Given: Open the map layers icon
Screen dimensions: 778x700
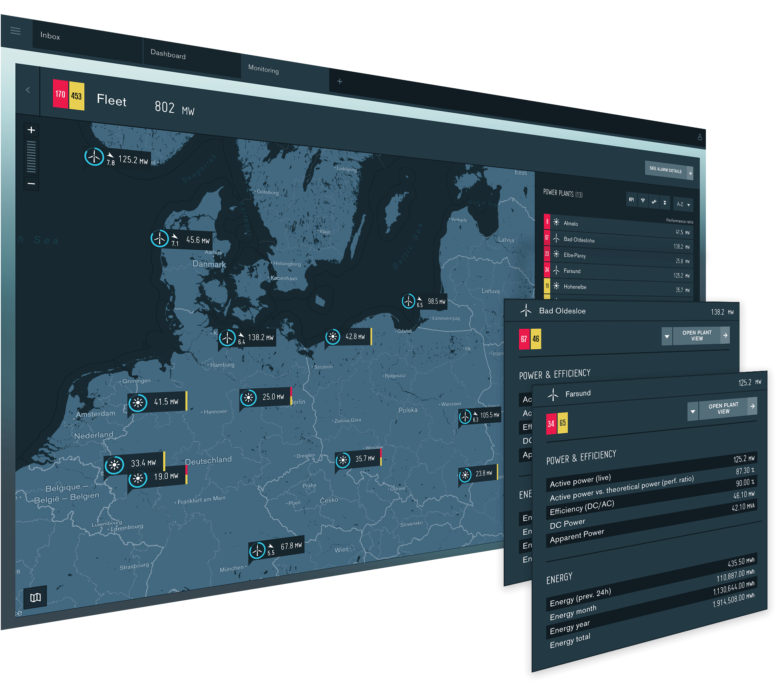Looking at the screenshot, I should tap(35, 597).
